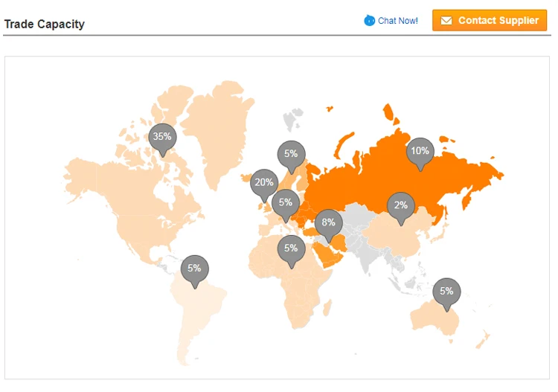The image size is (558, 392).
Task: Select the 5% pin over South America
Action: tap(195, 270)
